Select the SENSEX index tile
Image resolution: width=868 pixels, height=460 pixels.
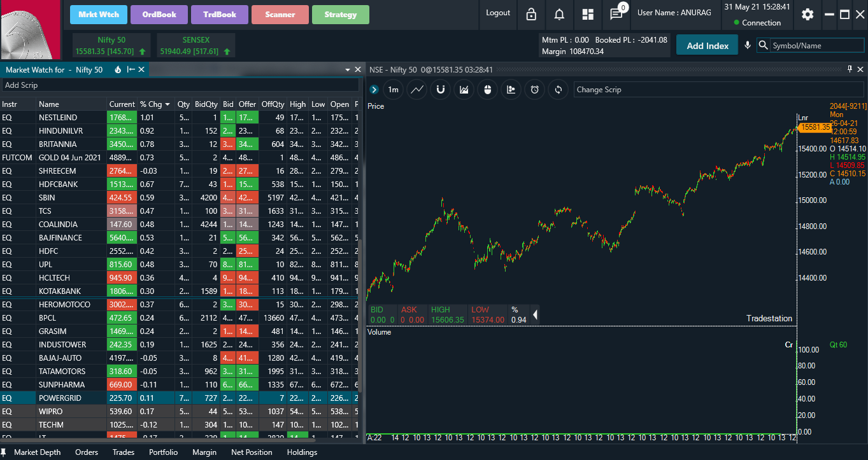click(196, 45)
